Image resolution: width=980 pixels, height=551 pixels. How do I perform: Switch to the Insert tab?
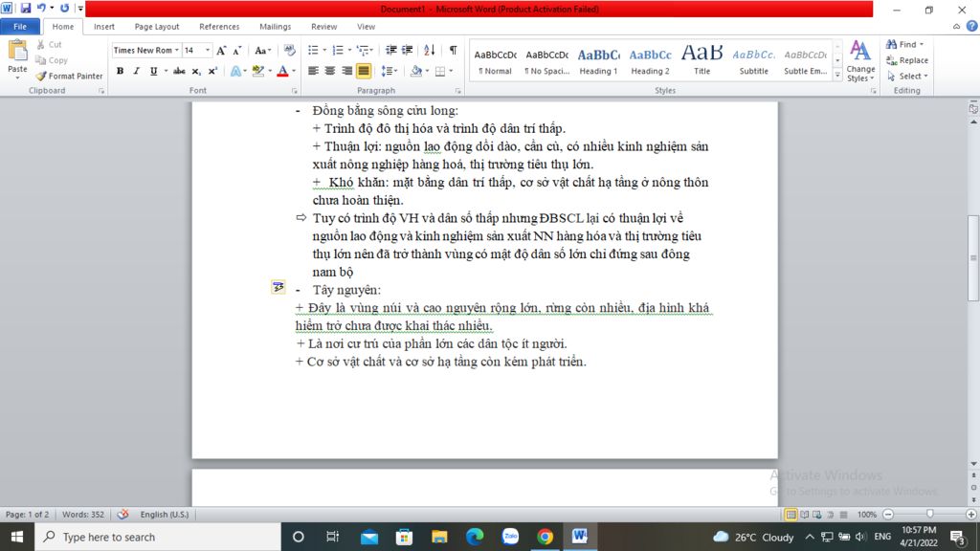tap(103, 26)
